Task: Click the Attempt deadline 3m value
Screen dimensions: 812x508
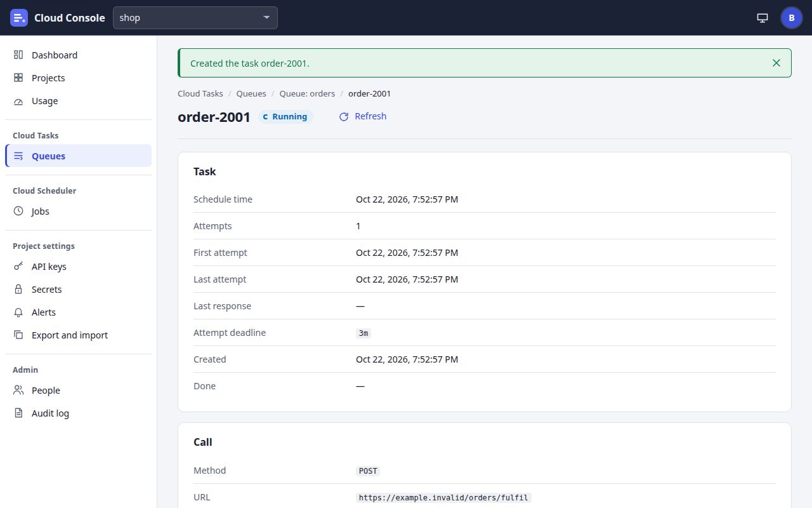Action: tap(363, 333)
